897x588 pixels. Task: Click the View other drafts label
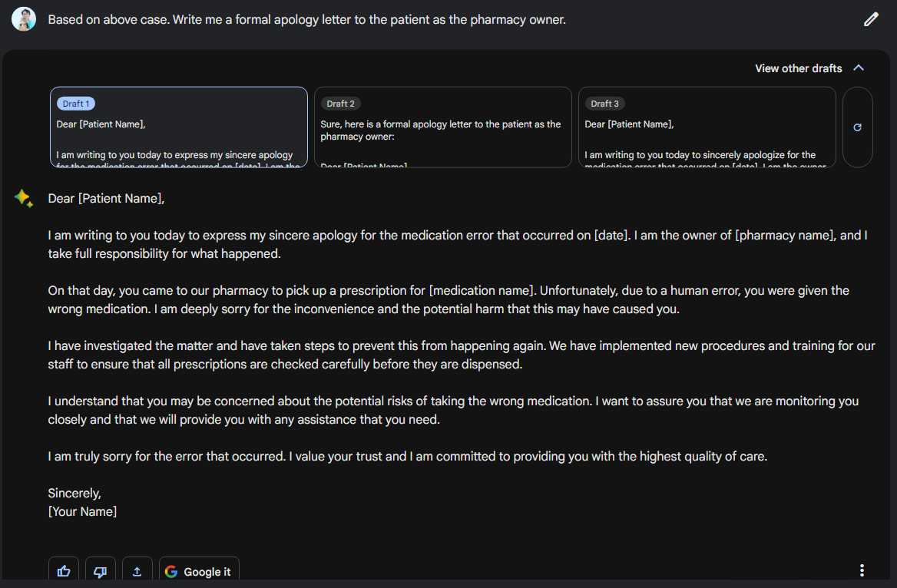(798, 68)
